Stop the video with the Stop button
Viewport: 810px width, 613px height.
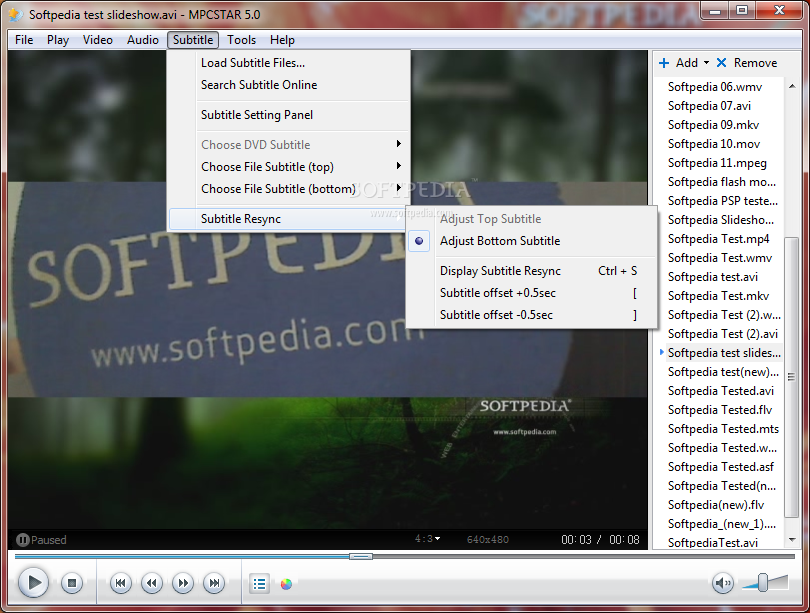(x=72, y=584)
